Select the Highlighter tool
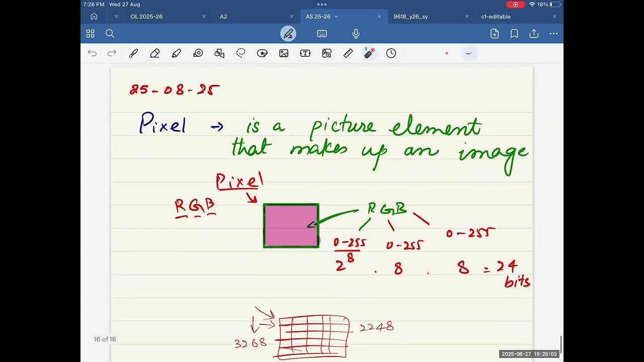This screenshot has height=362, width=644. point(176,53)
